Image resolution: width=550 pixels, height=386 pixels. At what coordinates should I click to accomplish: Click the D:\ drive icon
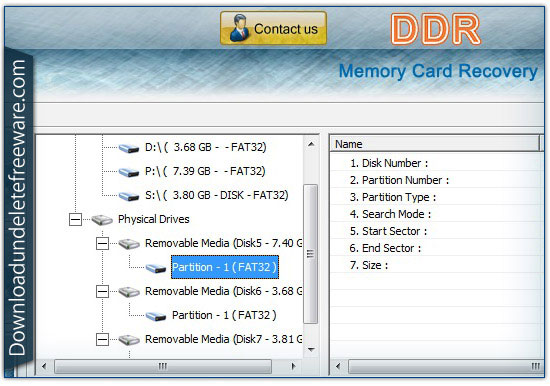(x=129, y=148)
